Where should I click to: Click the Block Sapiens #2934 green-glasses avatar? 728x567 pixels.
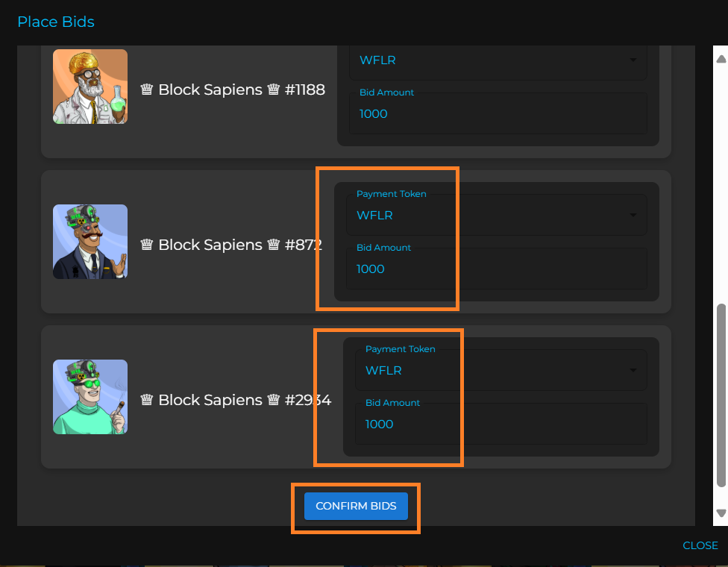pos(90,397)
